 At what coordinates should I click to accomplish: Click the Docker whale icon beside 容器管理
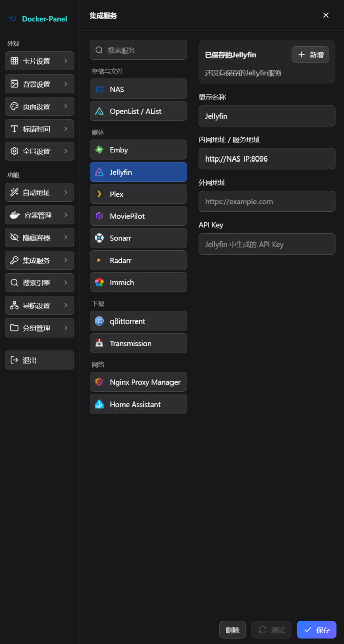click(x=15, y=215)
